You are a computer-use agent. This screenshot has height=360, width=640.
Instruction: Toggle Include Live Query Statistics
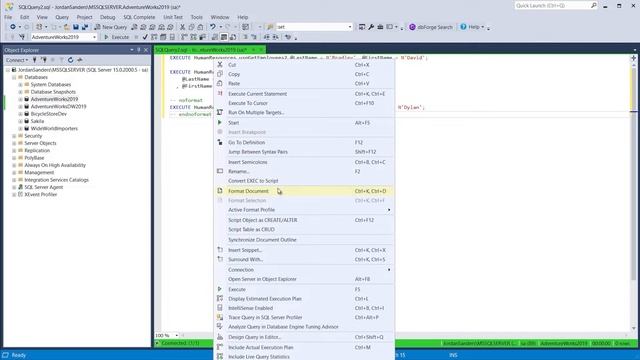[304, 356]
